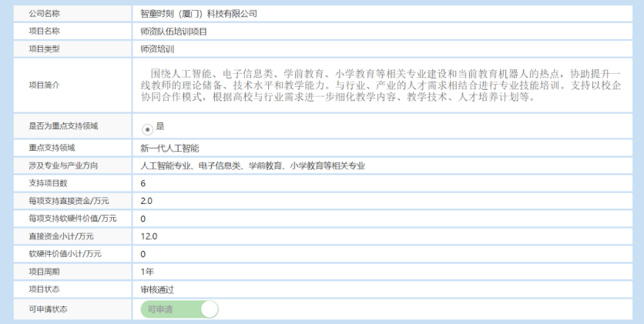
Task: Click project type value 师资培训
Action: 157,49
